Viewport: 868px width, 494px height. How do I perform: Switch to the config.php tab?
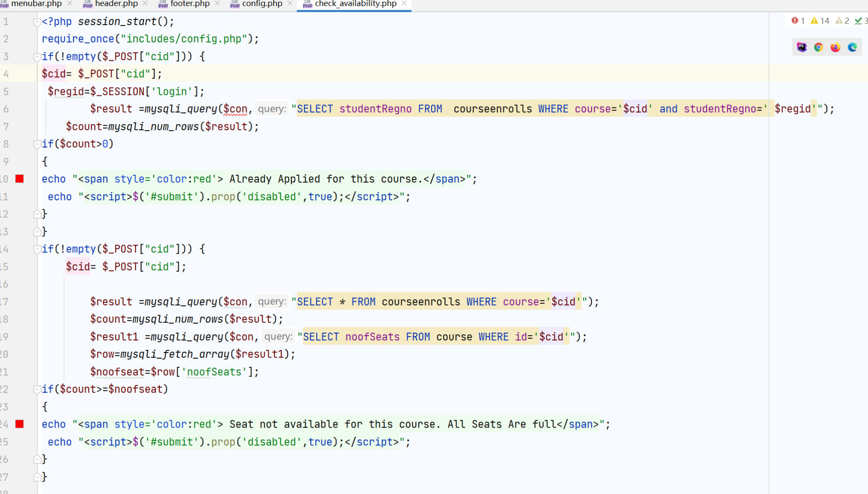click(262, 4)
